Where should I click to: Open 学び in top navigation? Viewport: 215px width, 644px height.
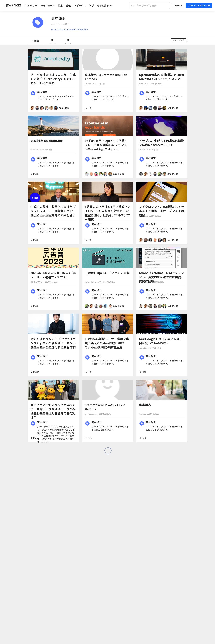point(91,6)
